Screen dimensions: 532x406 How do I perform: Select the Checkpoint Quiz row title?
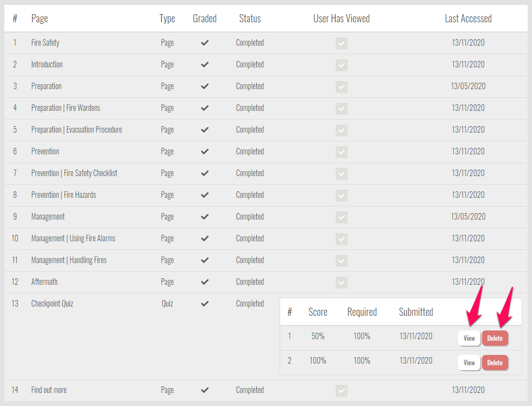click(x=52, y=304)
